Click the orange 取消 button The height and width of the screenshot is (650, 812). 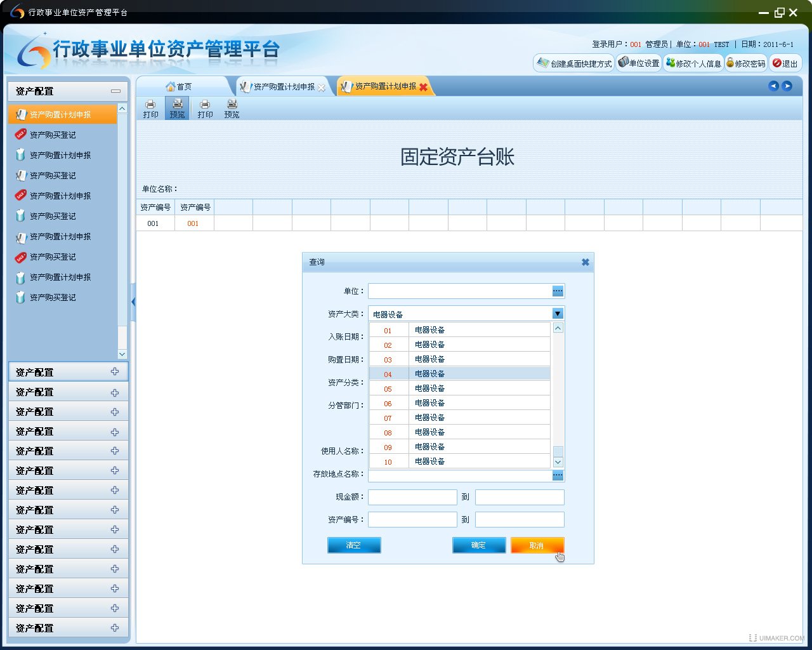pyautogui.click(x=537, y=545)
